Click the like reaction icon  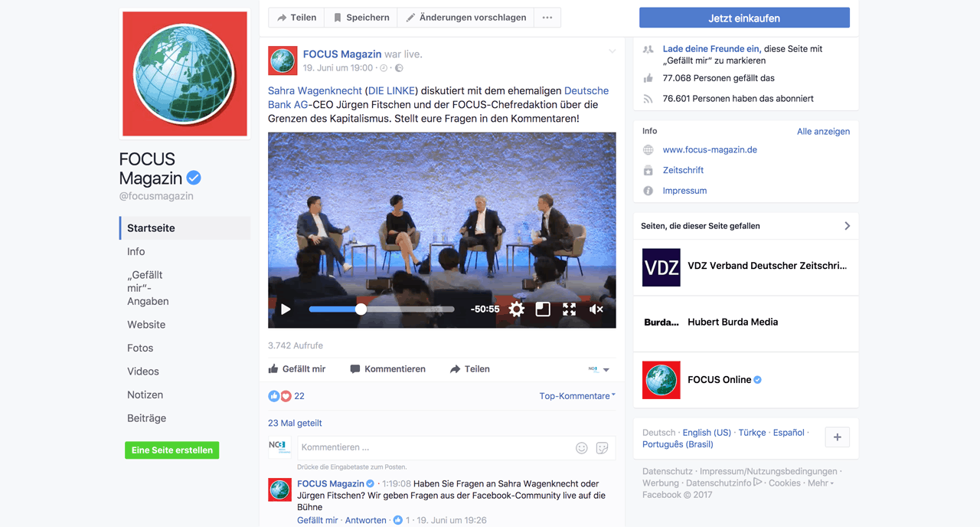click(274, 396)
